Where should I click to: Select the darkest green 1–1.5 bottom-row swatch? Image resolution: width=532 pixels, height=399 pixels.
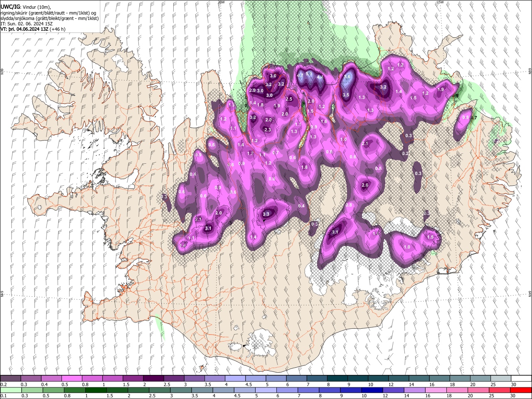96,390
